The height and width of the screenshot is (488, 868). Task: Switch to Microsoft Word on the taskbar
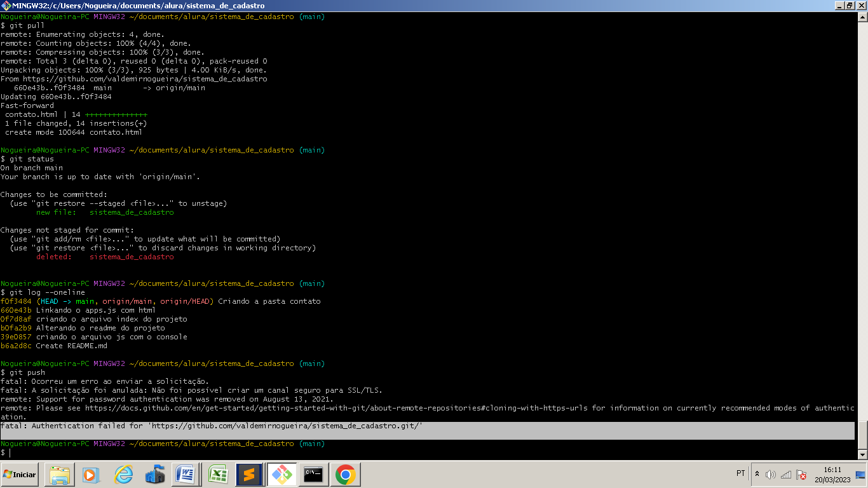(187, 475)
